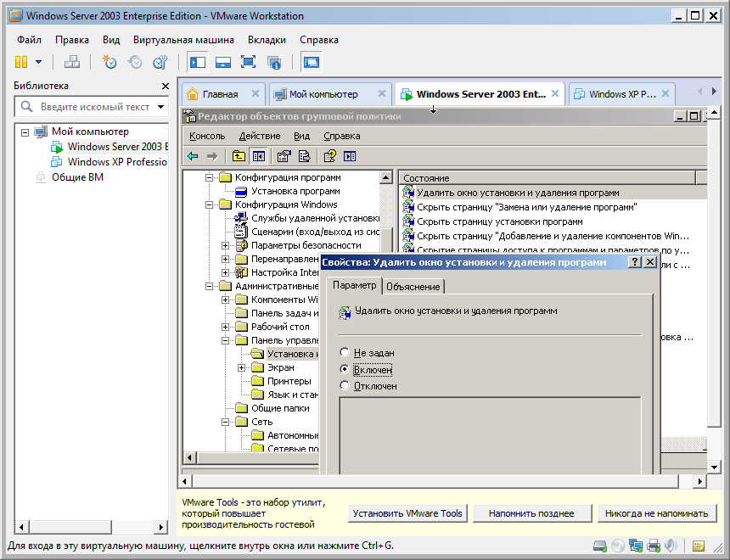
Task: Click the hard disk status bar icon
Action: coord(599,546)
